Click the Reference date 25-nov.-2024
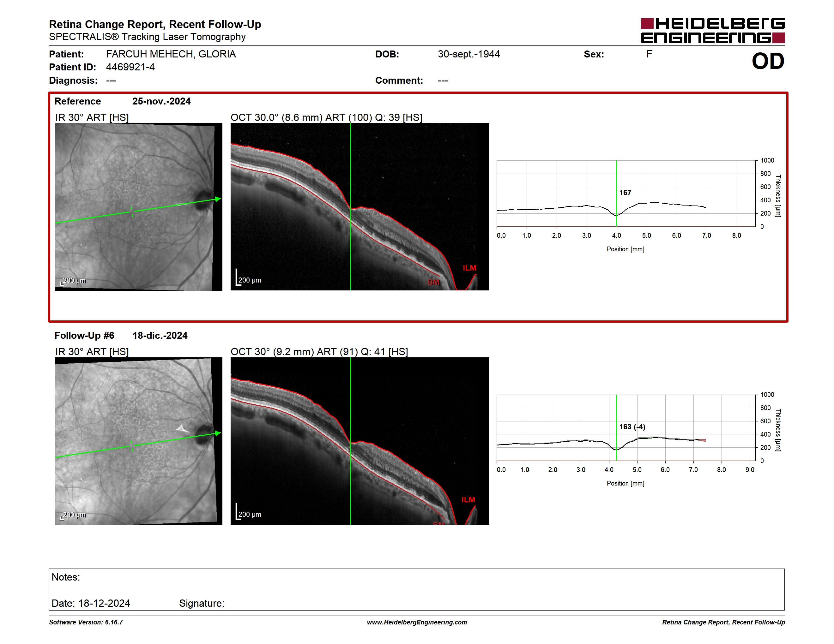This screenshot has height=644, width=834. click(161, 101)
